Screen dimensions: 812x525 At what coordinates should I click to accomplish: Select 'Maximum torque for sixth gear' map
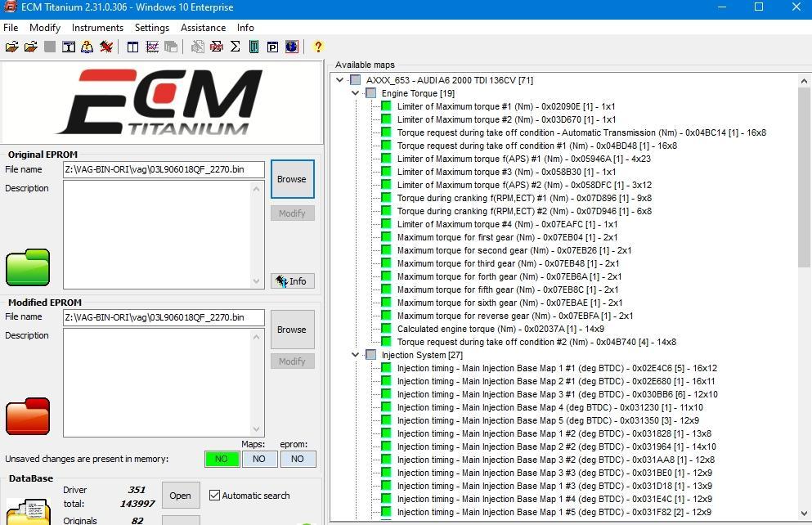(509, 303)
